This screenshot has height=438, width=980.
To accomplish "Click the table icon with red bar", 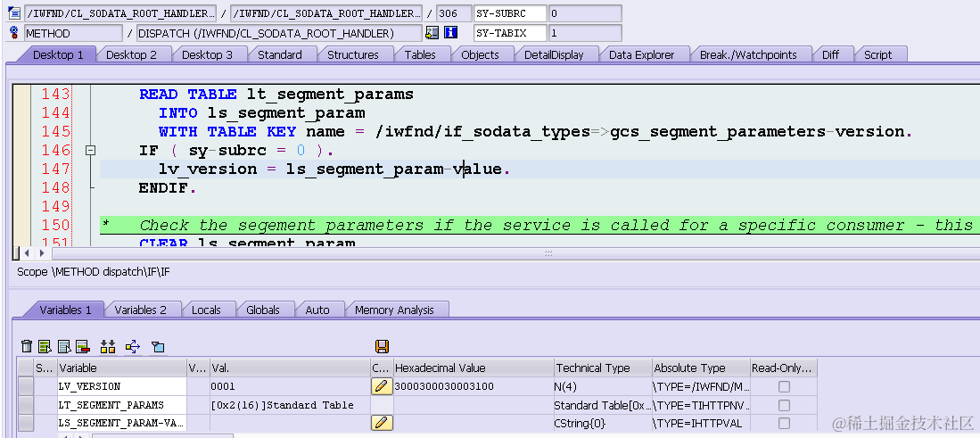I will click(83, 346).
